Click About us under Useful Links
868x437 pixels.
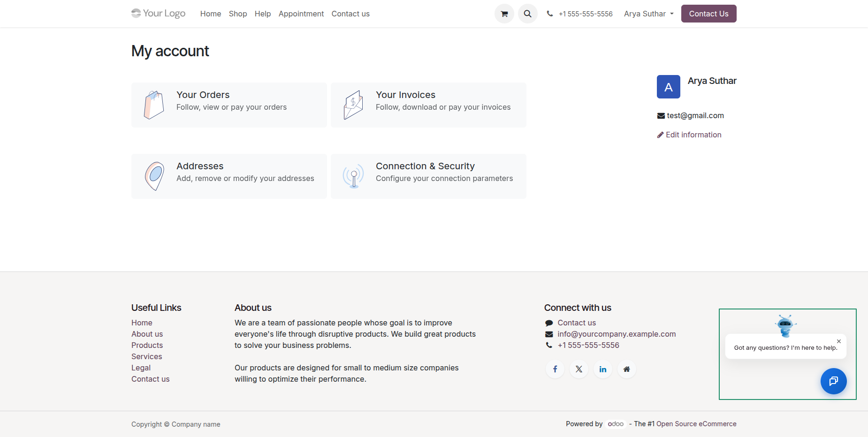147,334
